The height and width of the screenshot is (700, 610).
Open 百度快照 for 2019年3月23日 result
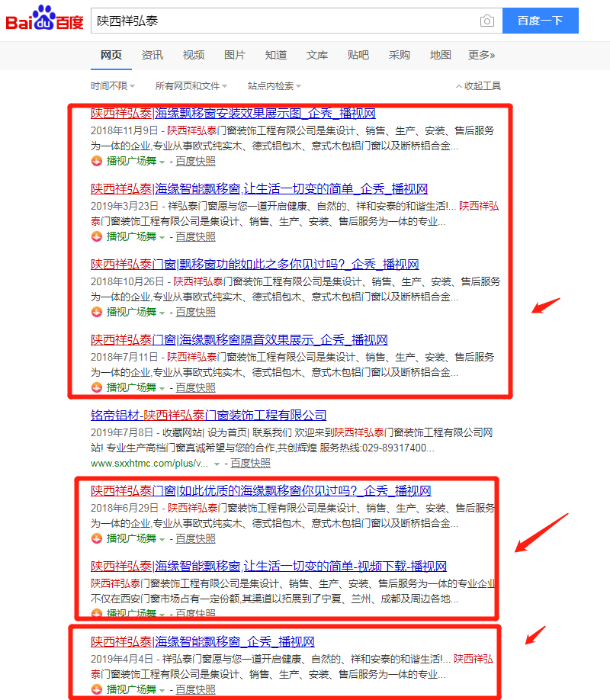196,236
